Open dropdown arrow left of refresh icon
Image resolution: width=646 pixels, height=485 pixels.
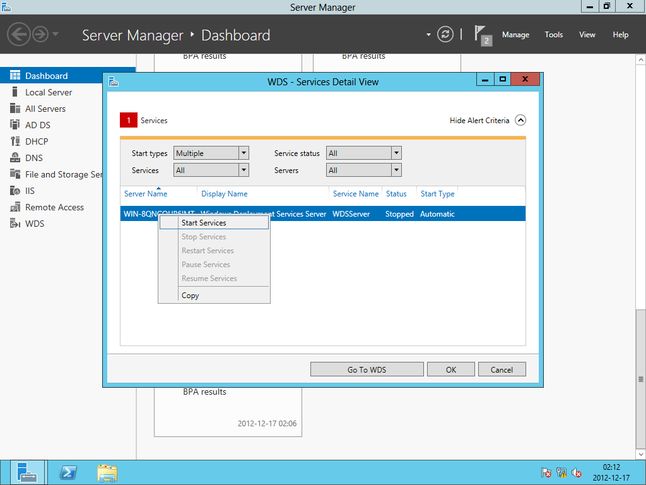click(x=428, y=35)
